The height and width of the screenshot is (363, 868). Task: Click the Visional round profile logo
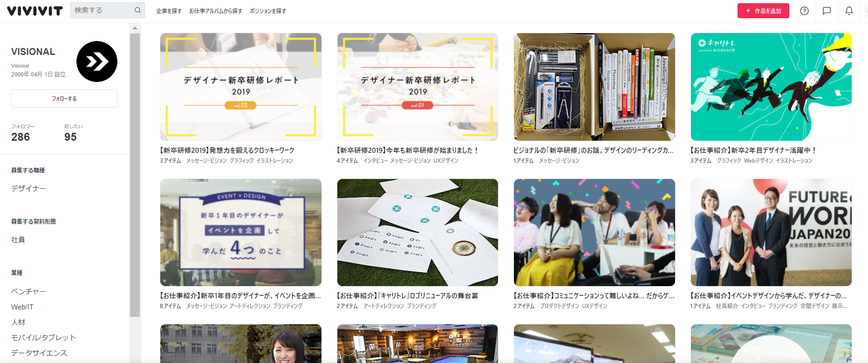[97, 62]
